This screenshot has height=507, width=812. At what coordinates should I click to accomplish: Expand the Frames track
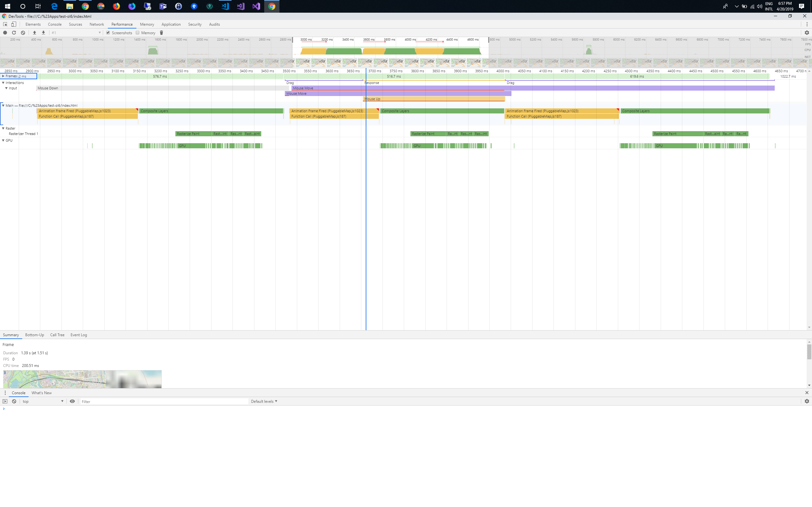tap(3, 76)
